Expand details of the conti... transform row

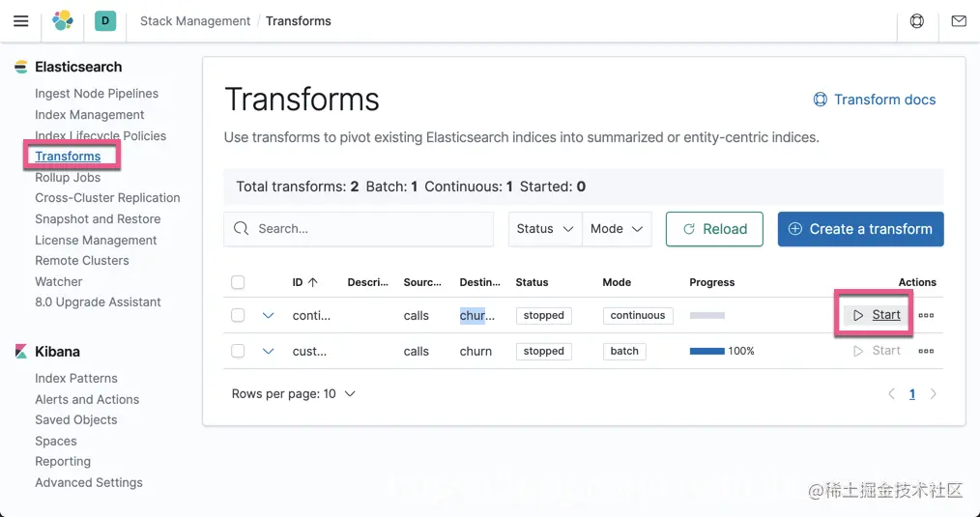(268, 315)
